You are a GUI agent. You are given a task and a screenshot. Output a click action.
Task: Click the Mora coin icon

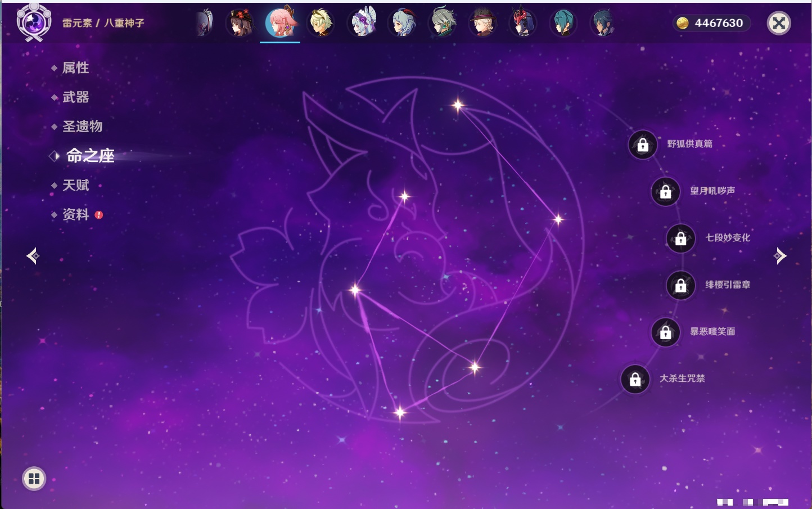coord(683,23)
